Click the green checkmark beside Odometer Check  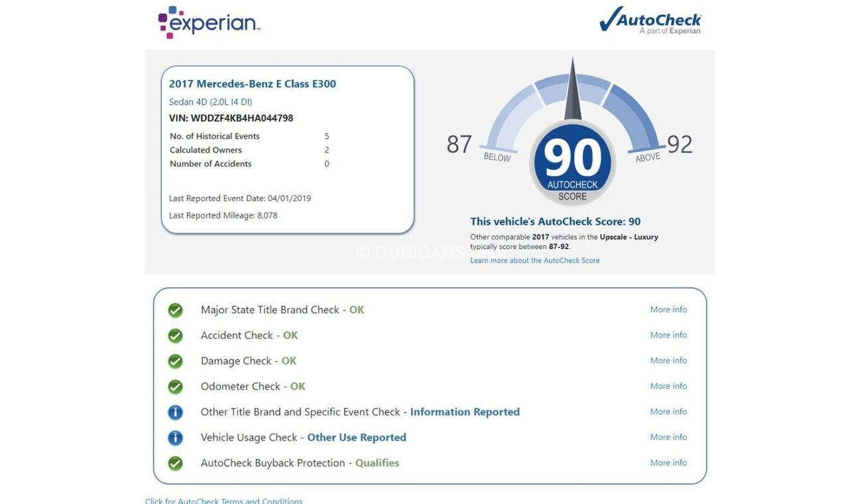tap(175, 387)
